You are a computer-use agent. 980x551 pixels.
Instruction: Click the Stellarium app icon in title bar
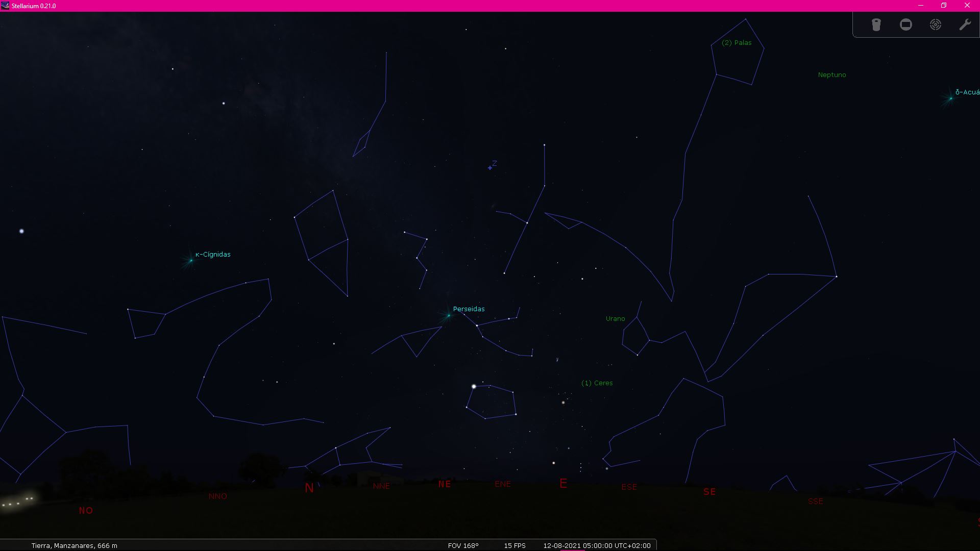point(5,6)
